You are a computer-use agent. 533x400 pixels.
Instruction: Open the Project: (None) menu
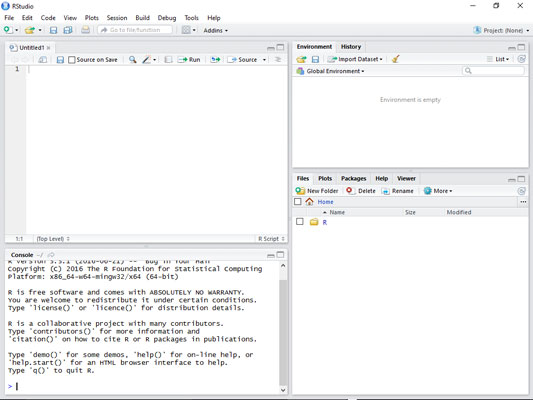point(501,30)
